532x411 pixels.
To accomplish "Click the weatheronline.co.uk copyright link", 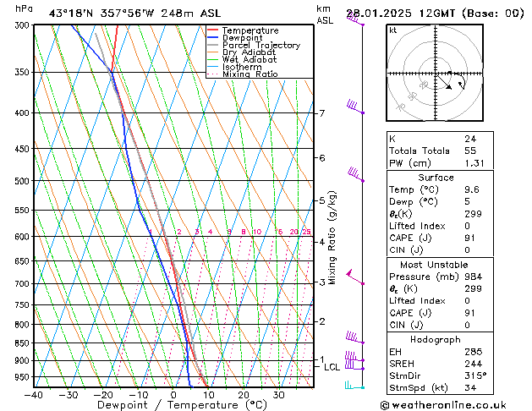I will [x=443, y=405].
